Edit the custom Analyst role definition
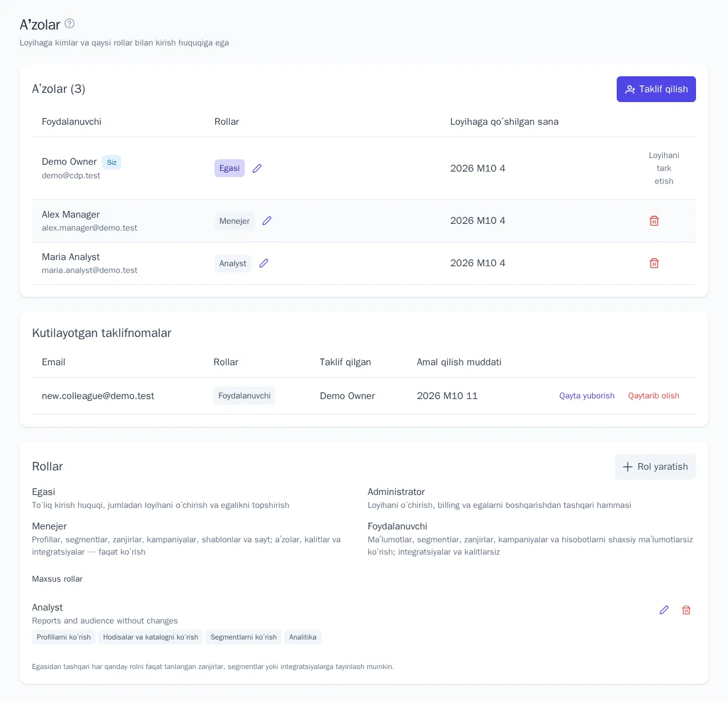 pyautogui.click(x=664, y=610)
